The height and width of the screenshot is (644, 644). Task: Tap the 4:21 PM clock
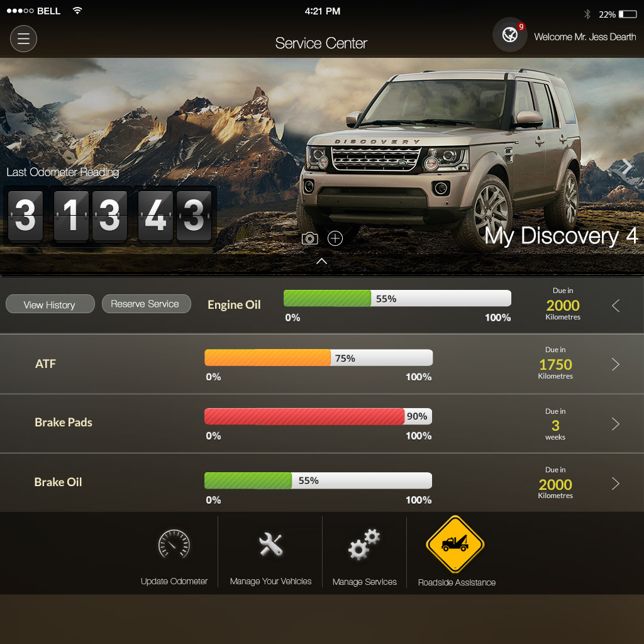click(323, 11)
